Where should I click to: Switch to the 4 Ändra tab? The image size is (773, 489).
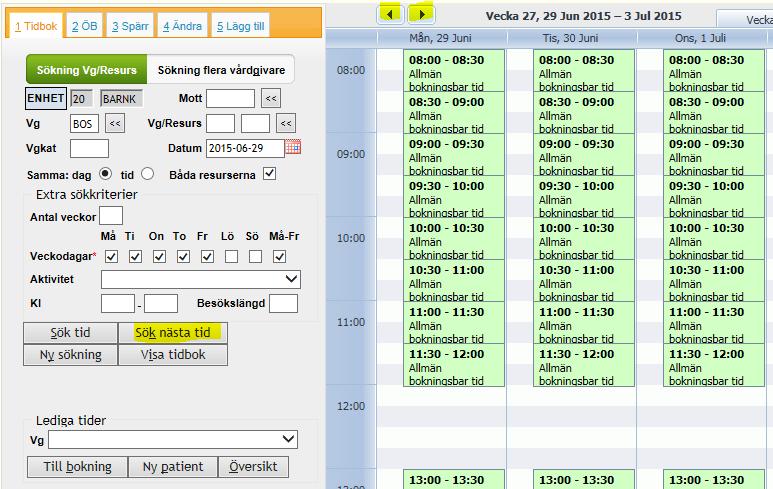tap(182, 26)
